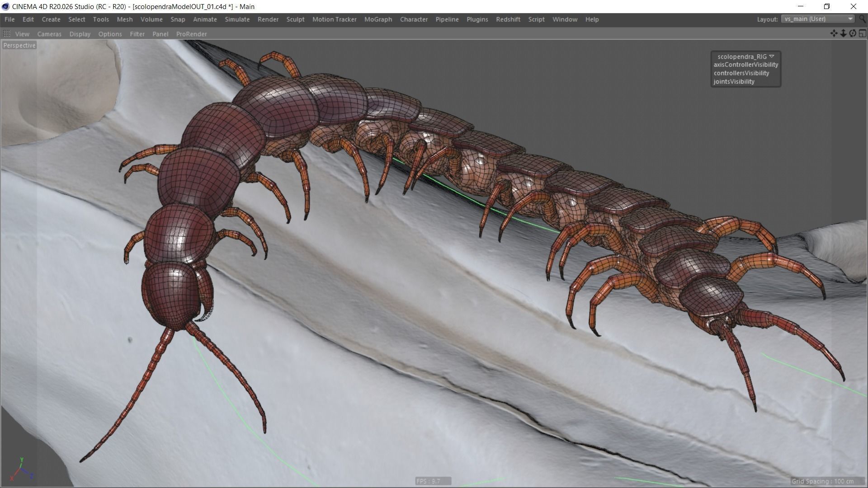Open the Window menu

(x=565, y=19)
